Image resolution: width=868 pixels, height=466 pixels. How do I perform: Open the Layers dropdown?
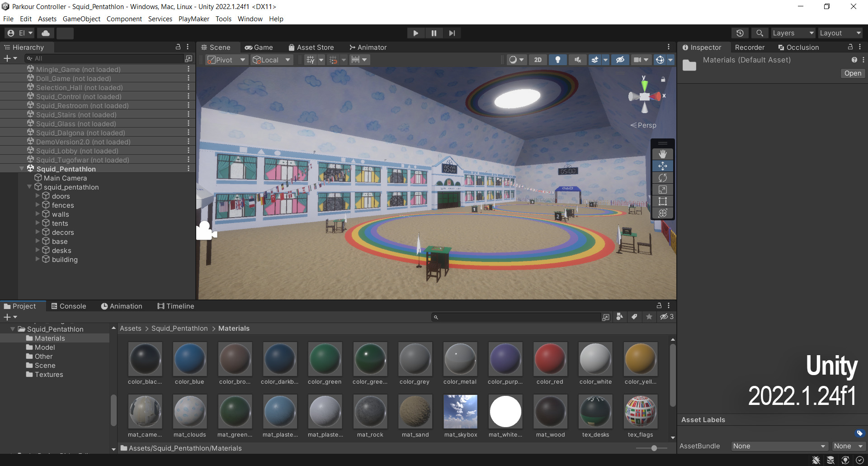point(793,33)
